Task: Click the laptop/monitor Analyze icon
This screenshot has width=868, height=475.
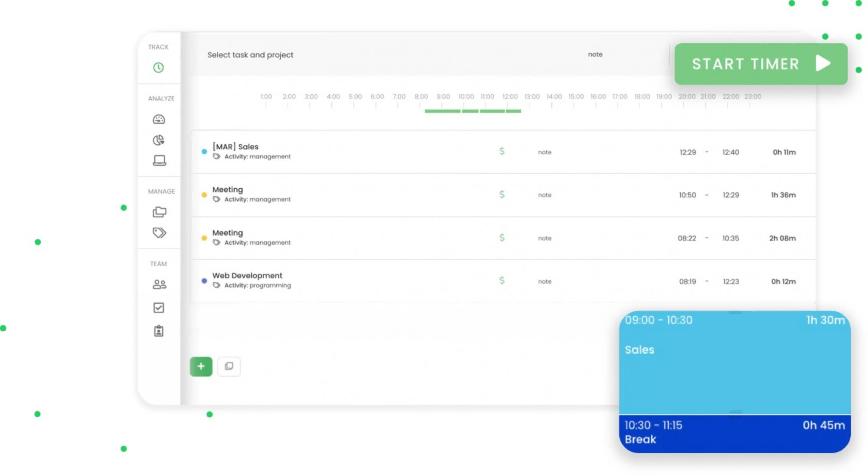Action: (158, 160)
